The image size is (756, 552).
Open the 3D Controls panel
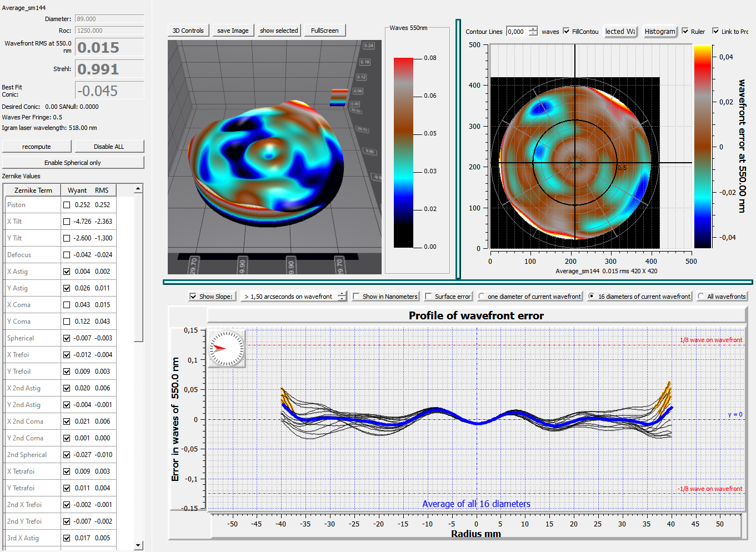point(188,31)
